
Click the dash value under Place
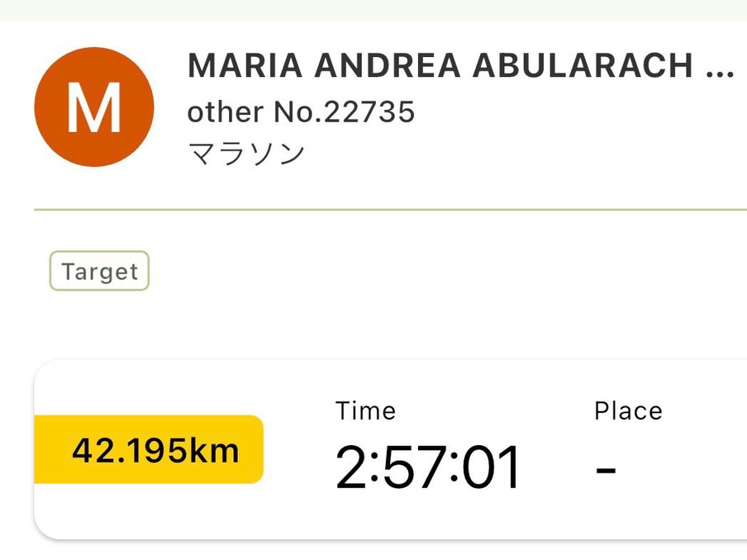coord(606,470)
